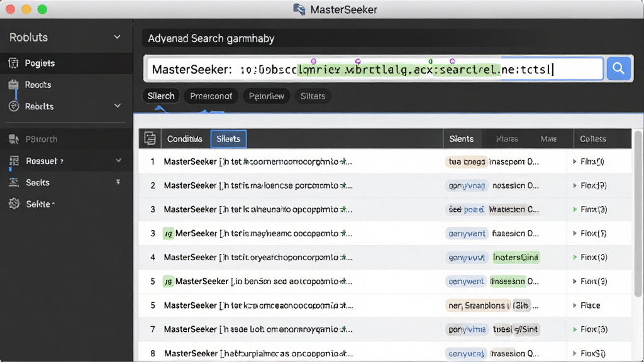Screen dimensions: 644x362
Task: Click the Reodts clipboard icon
Action: (14, 85)
